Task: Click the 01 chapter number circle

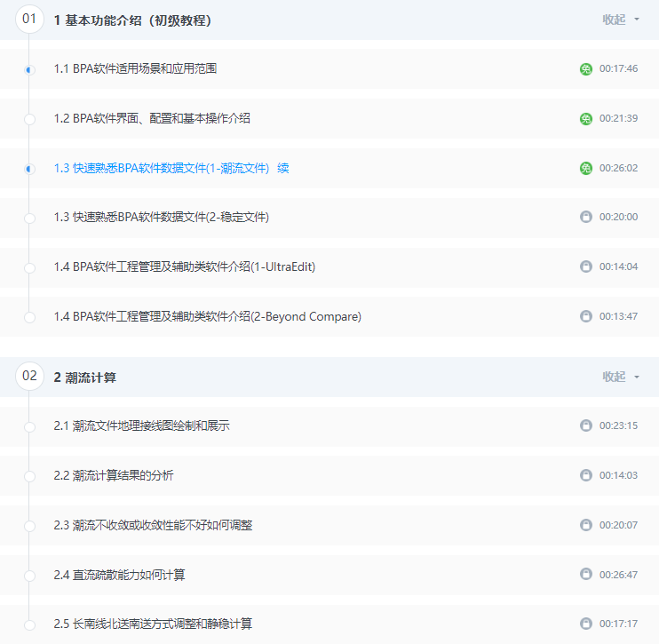Action: [x=29, y=19]
